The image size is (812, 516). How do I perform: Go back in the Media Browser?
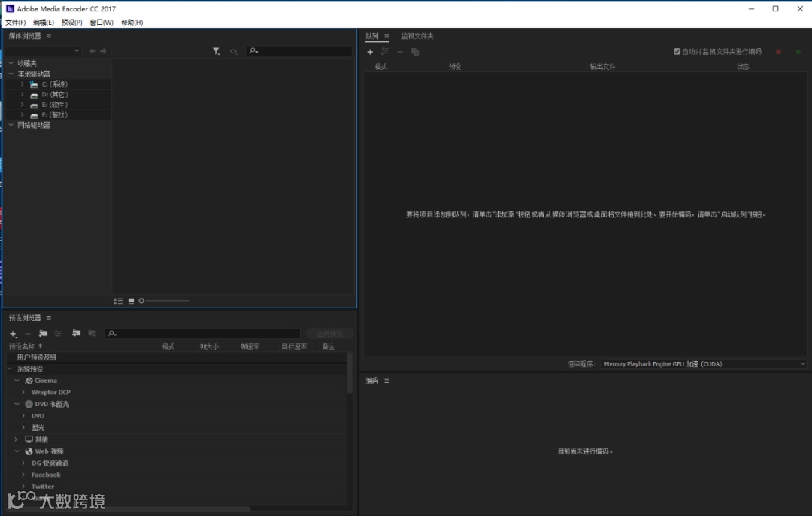point(92,50)
